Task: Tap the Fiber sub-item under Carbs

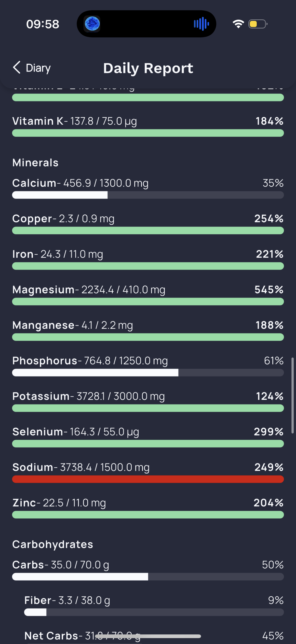Action: pyautogui.click(x=154, y=605)
